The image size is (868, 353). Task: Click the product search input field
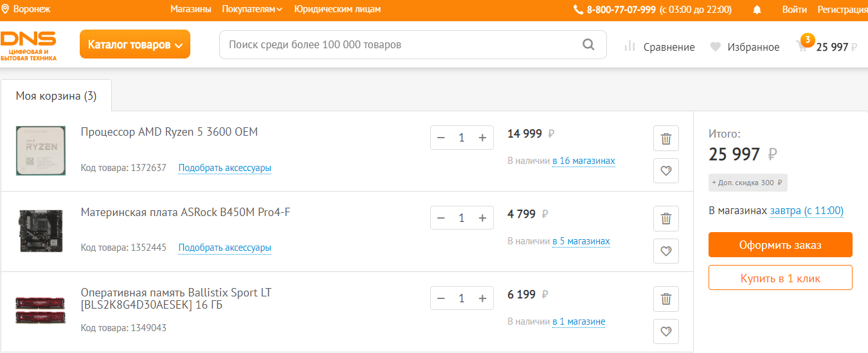coord(399,45)
